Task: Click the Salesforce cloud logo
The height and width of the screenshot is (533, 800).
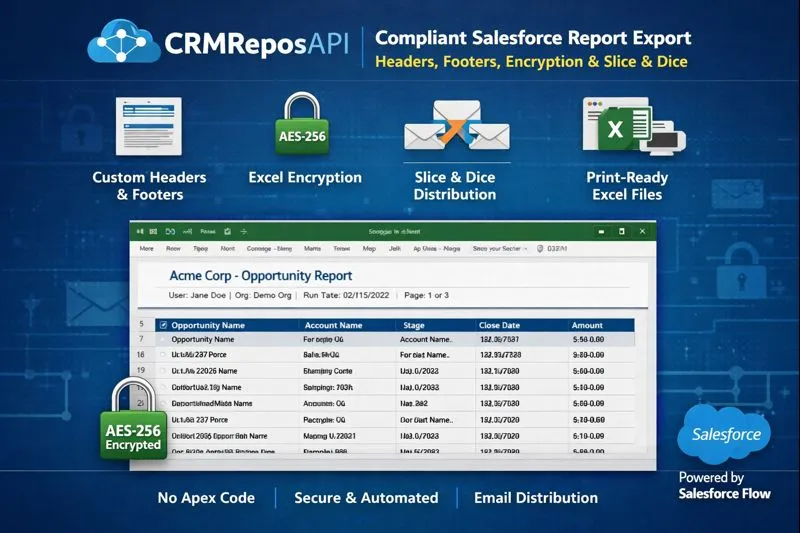Action: pyautogui.click(x=724, y=435)
